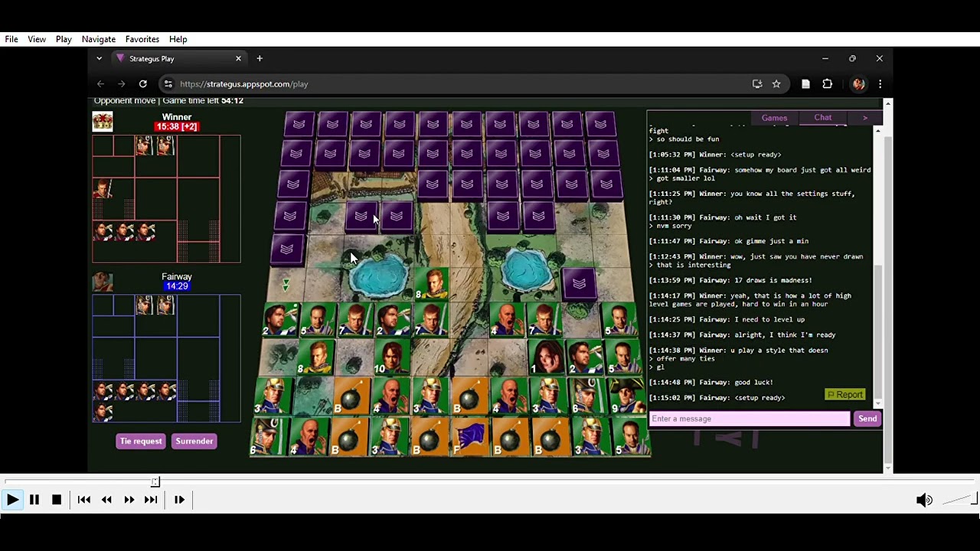Open the Play menu

click(x=64, y=39)
